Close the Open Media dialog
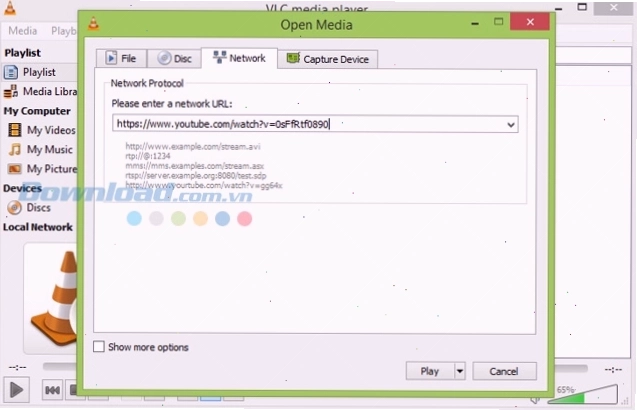This screenshot has height=411, width=637. click(530, 22)
